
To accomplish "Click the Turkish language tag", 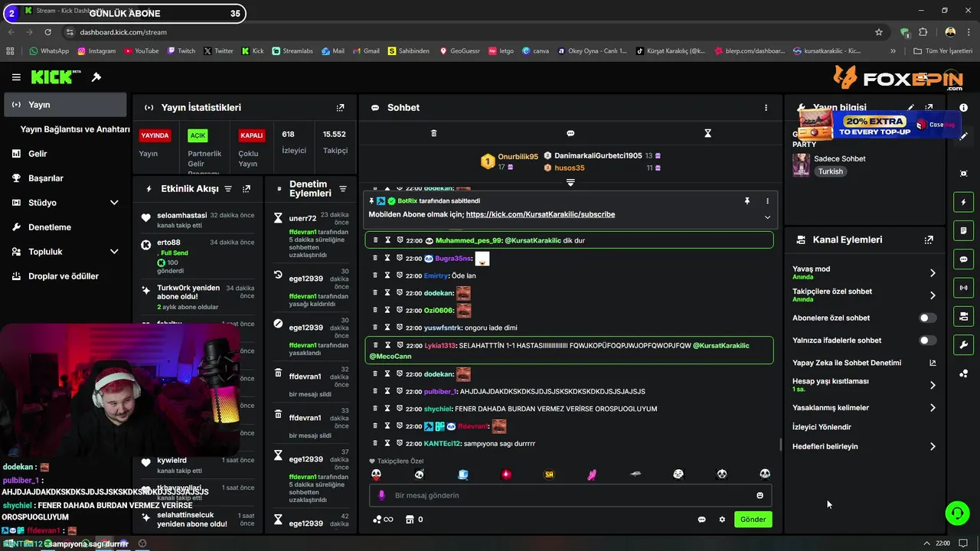I will pyautogui.click(x=830, y=171).
